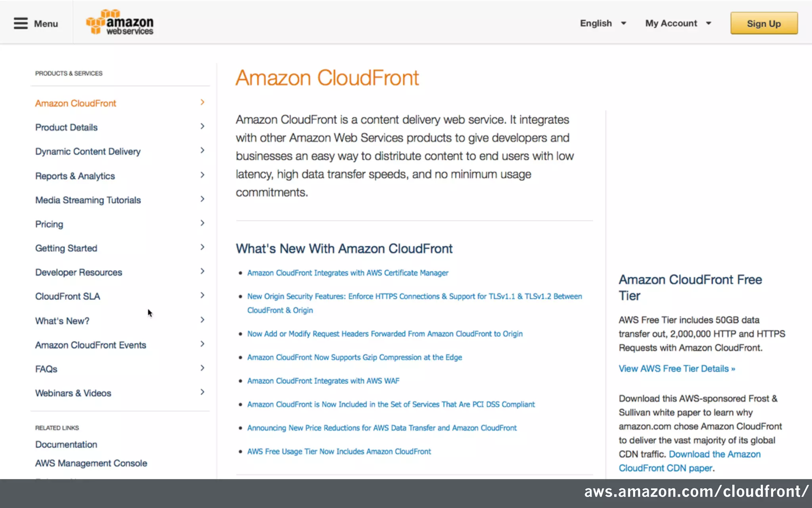Open the New Price Reductions announcement link
This screenshot has height=508, width=812.
[x=382, y=428]
